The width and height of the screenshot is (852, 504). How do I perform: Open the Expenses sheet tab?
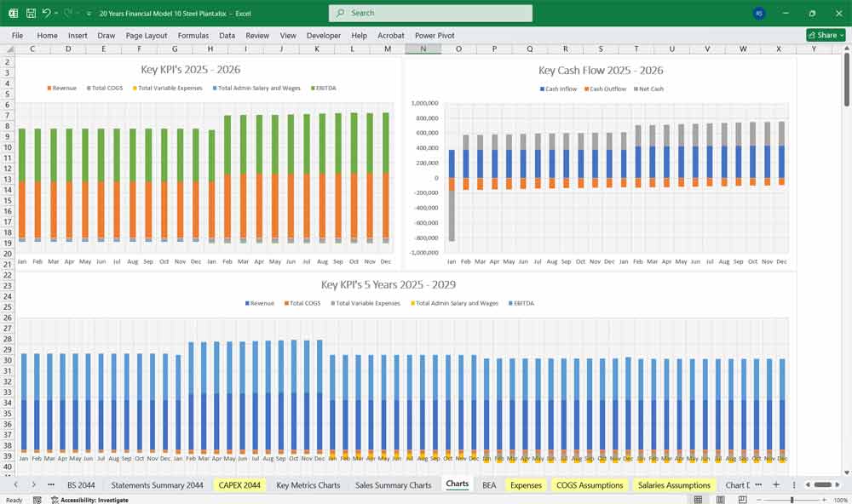[526, 484]
